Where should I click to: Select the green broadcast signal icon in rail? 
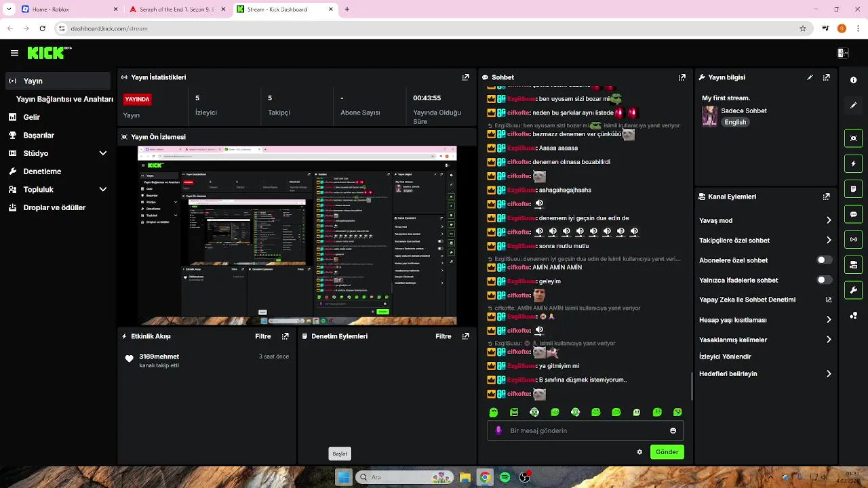point(853,239)
